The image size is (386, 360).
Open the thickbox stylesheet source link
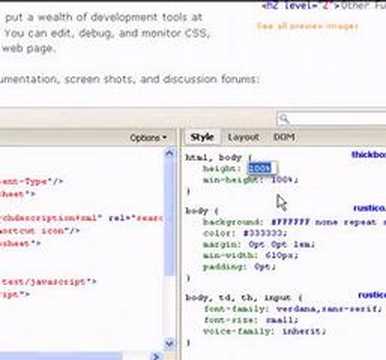[369, 155]
